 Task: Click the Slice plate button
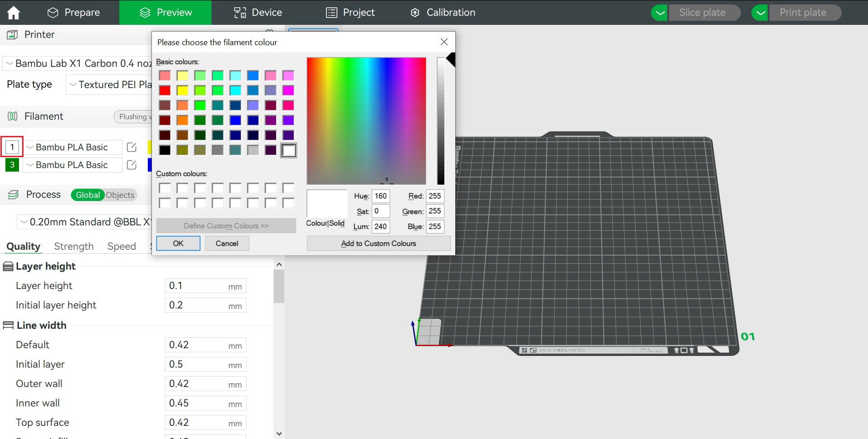click(704, 13)
